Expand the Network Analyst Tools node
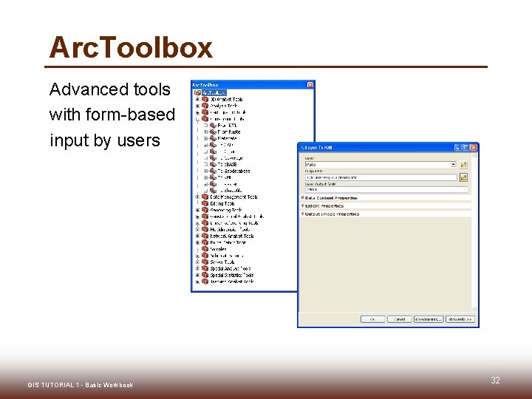 (197, 236)
